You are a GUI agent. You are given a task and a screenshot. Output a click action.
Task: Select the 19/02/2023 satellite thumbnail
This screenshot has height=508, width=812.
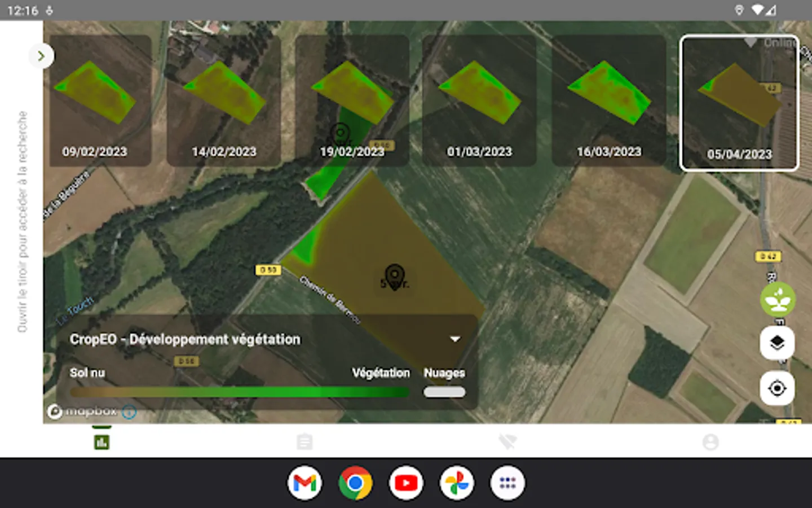point(352,100)
